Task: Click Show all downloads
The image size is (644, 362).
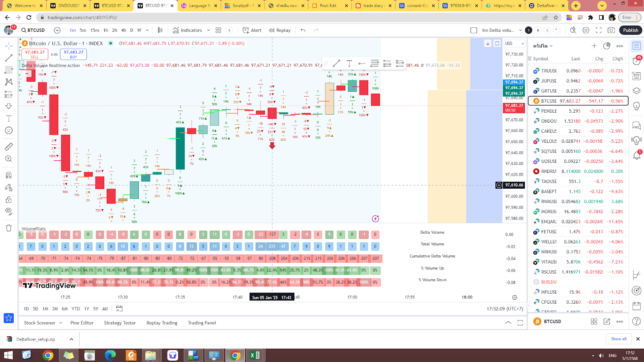Action: click(619, 339)
